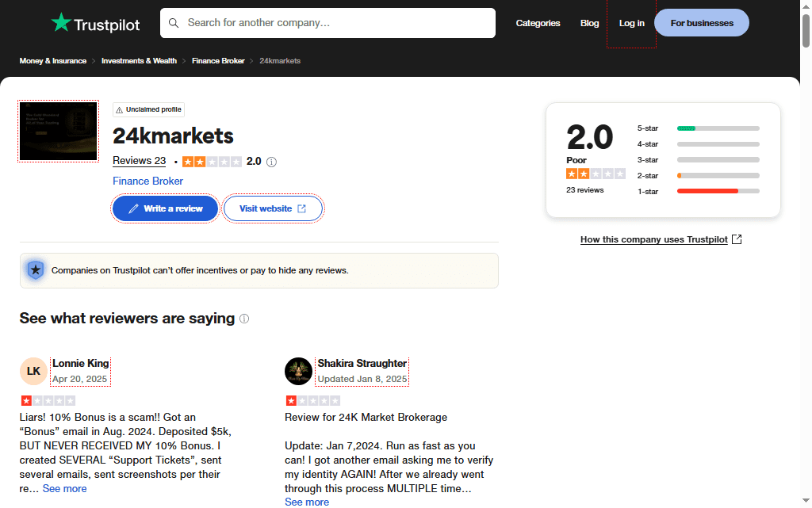Image resolution: width=812 pixels, height=508 pixels.
Task: Click the one-star rating on Shakira's review
Action: point(313,400)
